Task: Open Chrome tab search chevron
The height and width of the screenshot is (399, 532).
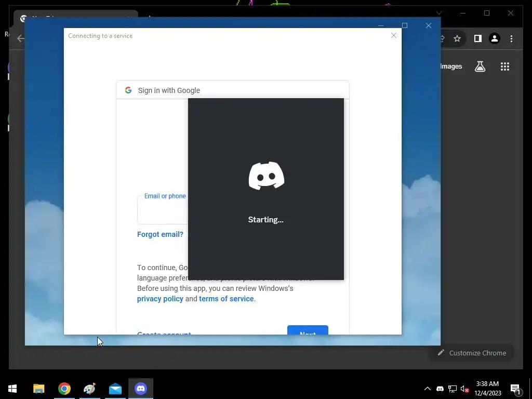Action: pos(439,13)
